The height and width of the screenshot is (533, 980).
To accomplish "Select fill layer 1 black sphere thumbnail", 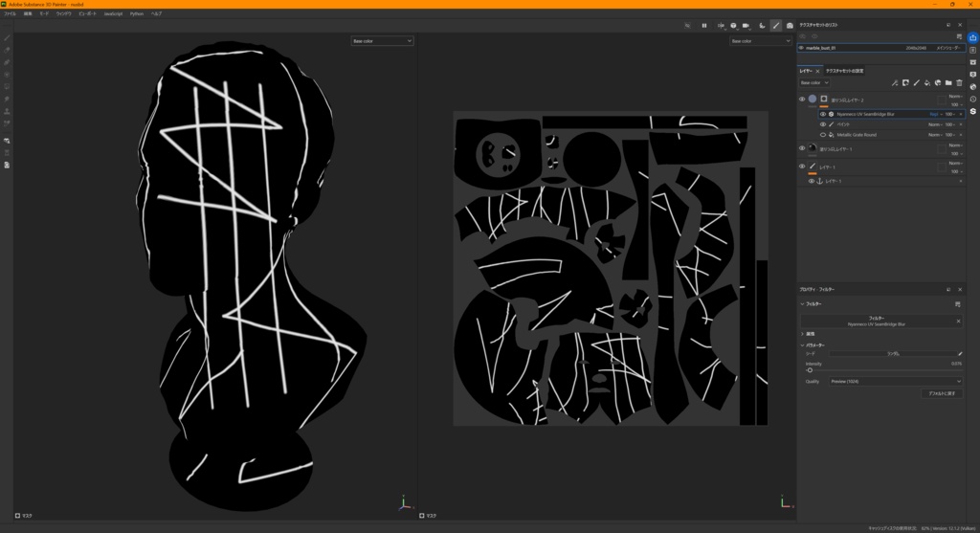I will point(813,148).
